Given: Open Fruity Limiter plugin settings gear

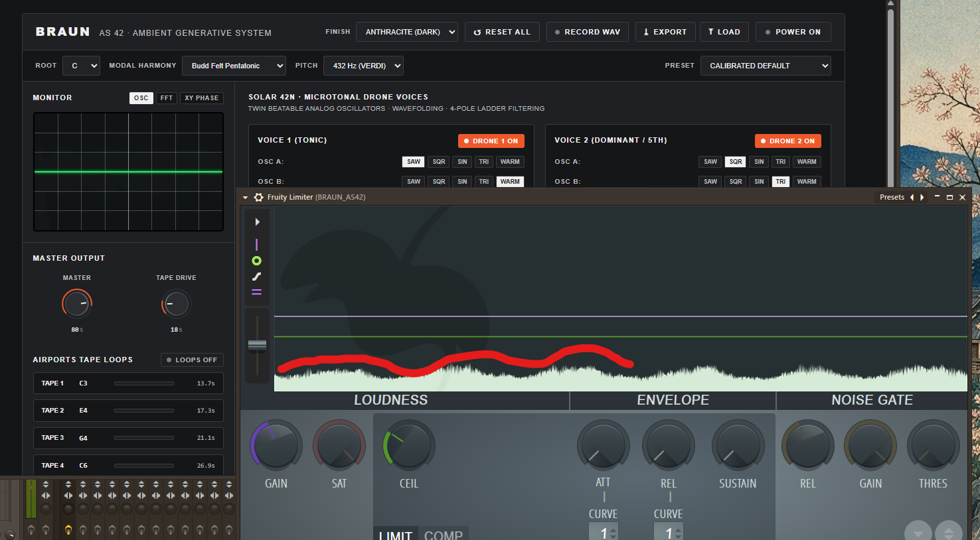Looking at the screenshot, I should [x=259, y=197].
